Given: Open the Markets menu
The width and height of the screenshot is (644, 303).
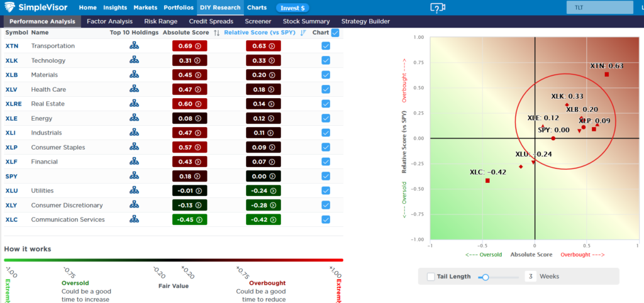Looking at the screenshot, I should (145, 8).
